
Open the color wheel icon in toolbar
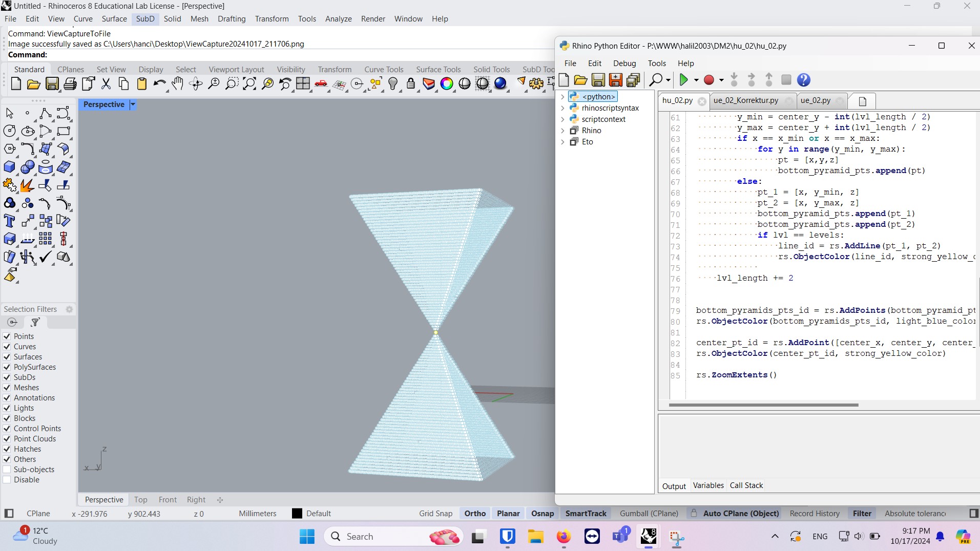click(447, 83)
